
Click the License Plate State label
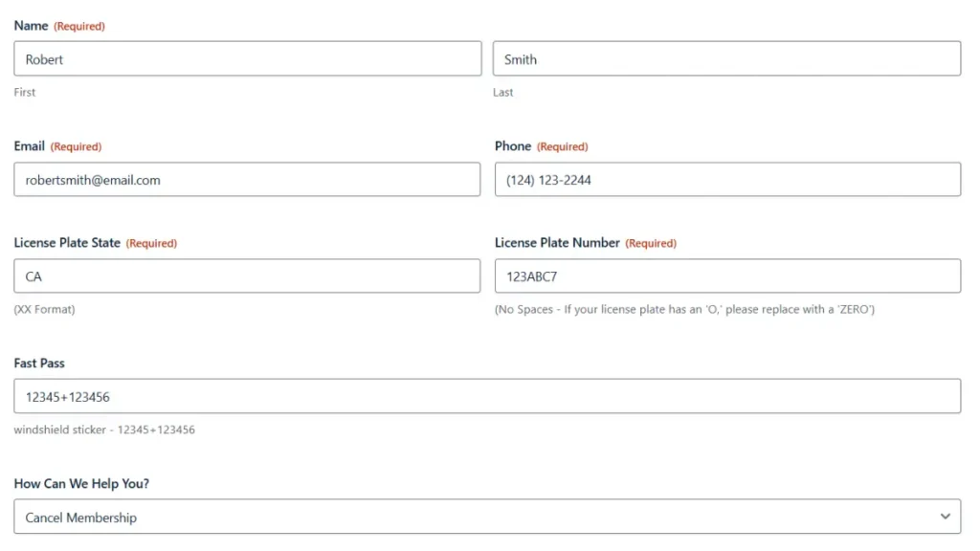(x=67, y=242)
